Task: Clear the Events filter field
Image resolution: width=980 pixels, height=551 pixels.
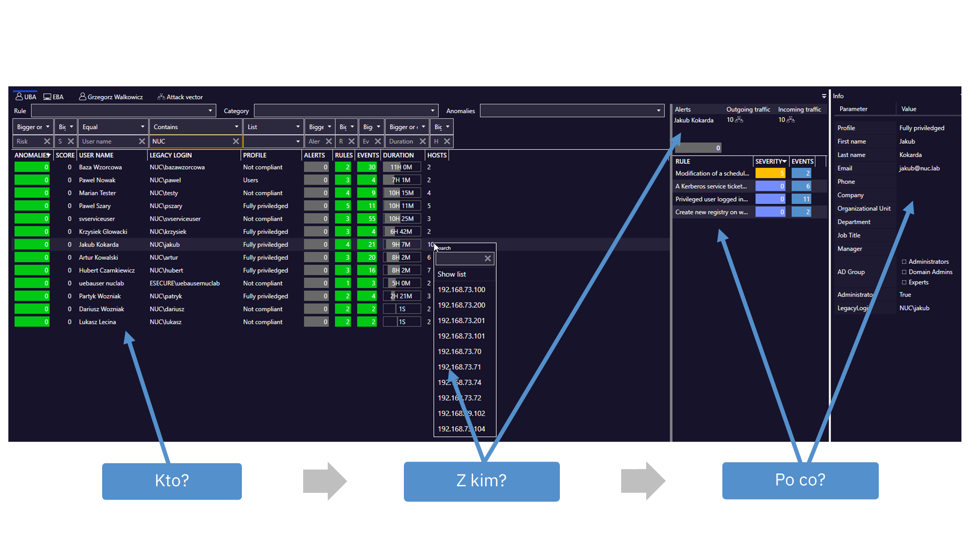Action: (x=378, y=141)
